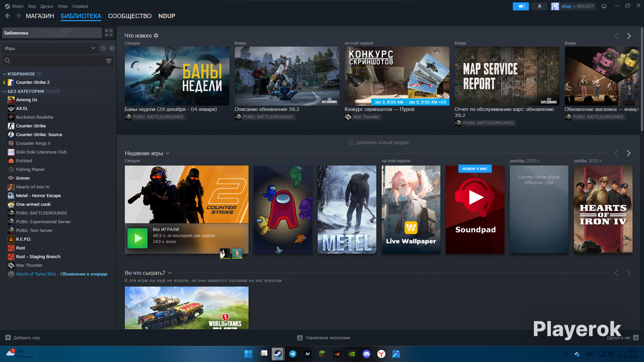This screenshot has height=362, width=644.
Task: Toggle show ready-to-play games filter
Action: click(x=112, y=48)
